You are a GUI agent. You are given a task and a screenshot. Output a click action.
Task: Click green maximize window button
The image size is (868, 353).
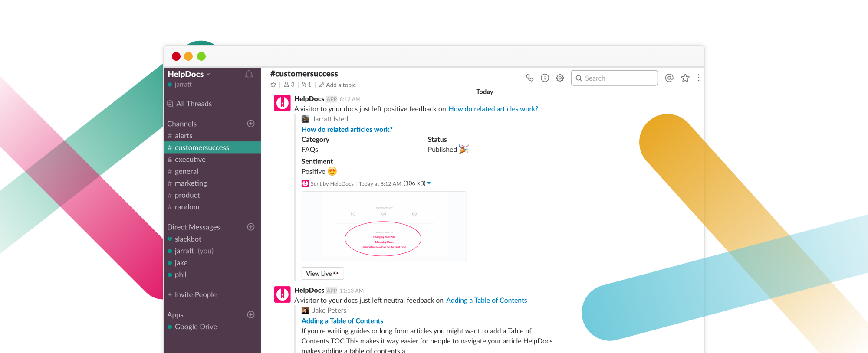click(201, 56)
